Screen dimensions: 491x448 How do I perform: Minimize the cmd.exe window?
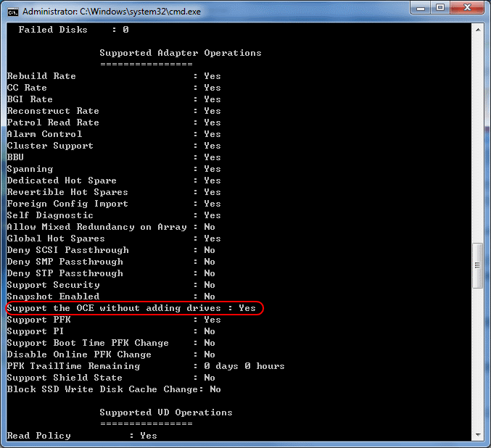pos(421,8)
